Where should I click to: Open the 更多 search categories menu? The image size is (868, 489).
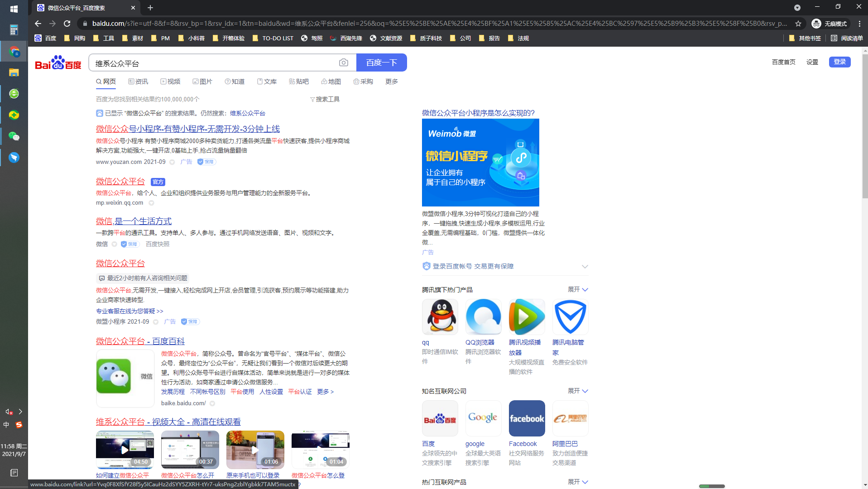click(392, 81)
